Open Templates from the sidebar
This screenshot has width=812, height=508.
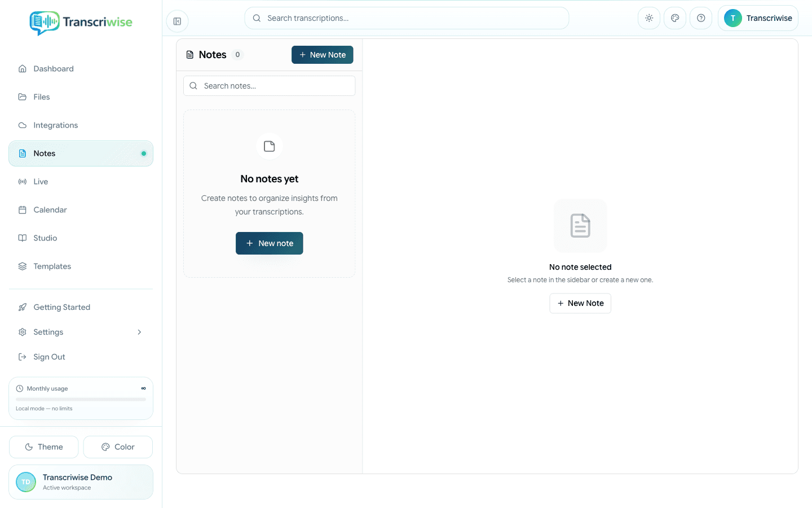tap(81, 266)
